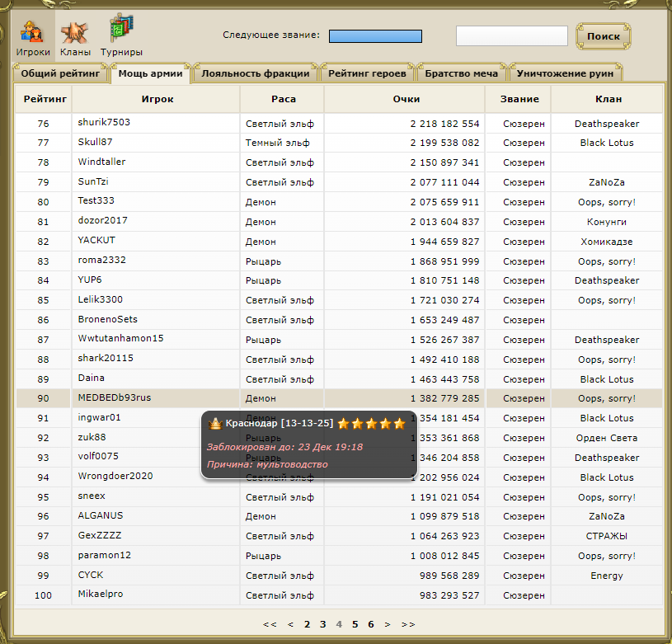Jump to the first page with <<
Image resolution: width=672 pixels, height=644 pixels.
coord(270,624)
